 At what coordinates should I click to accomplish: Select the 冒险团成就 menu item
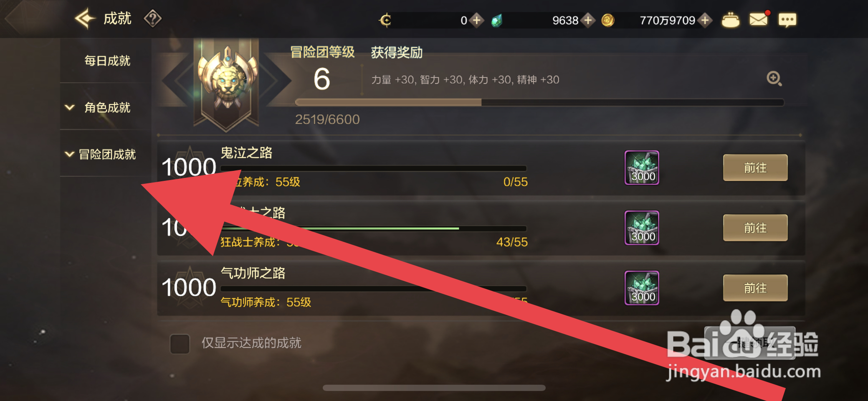point(107,154)
